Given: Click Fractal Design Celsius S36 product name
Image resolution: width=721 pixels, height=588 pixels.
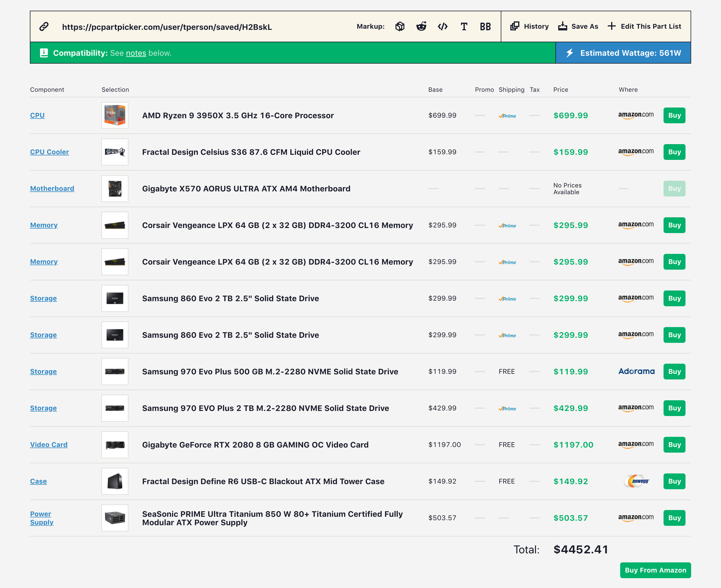Looking at the screenshot, I should pos(251,152).
